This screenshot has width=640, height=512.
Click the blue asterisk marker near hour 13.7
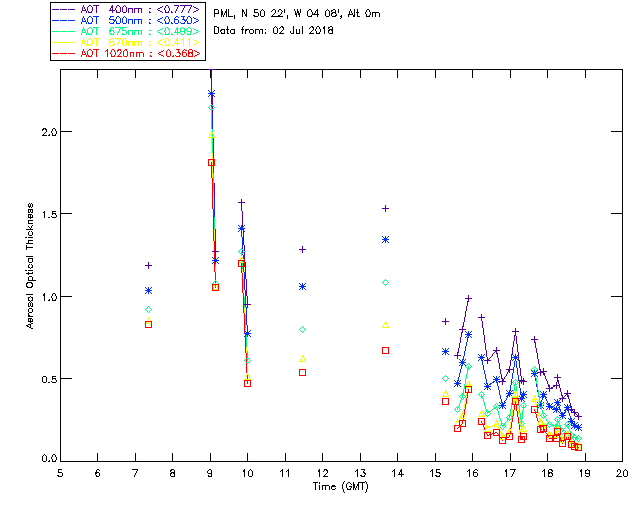(x=385, y=240)
